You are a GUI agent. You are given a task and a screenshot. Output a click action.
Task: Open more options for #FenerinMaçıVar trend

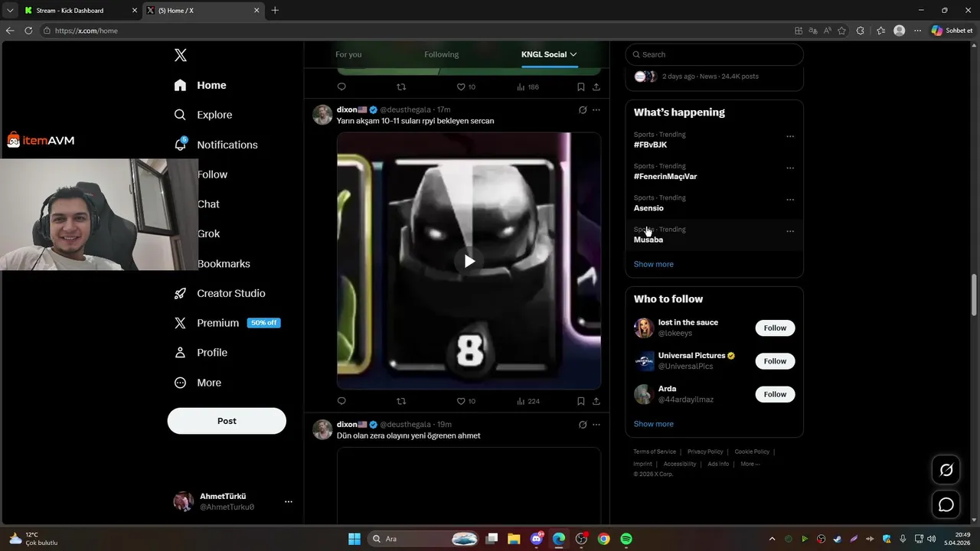click(x=790, y=168)
